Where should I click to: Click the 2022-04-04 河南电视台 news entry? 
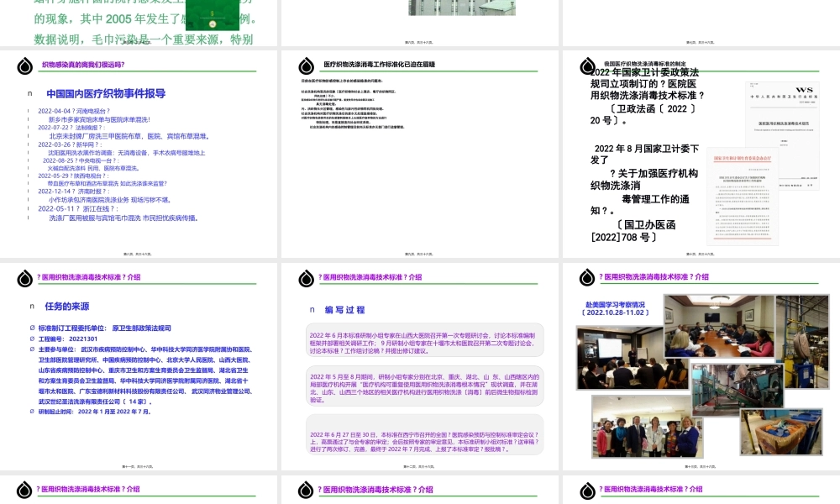(x=74, y=111)
